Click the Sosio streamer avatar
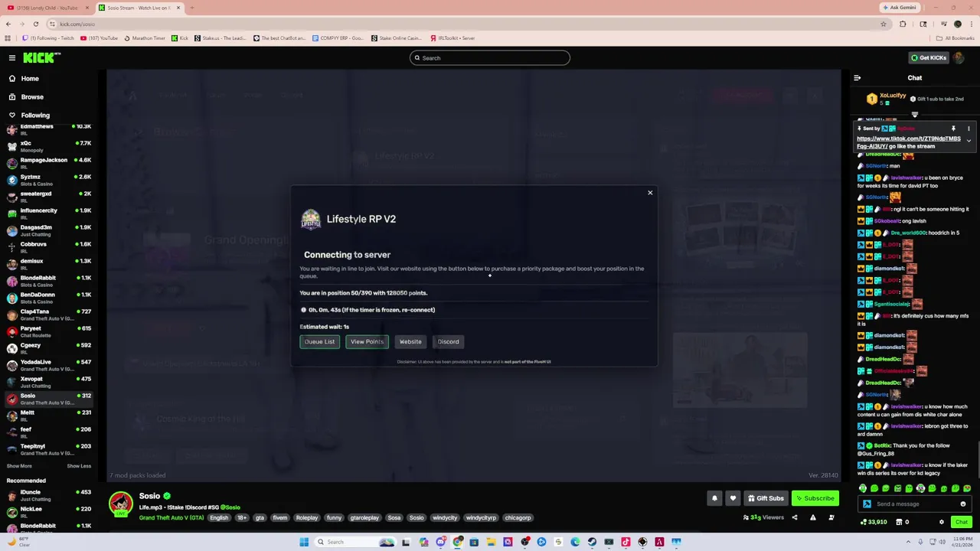Image resolution: width=980 pixels, height=551 pixels. click(x=121, y=504)
